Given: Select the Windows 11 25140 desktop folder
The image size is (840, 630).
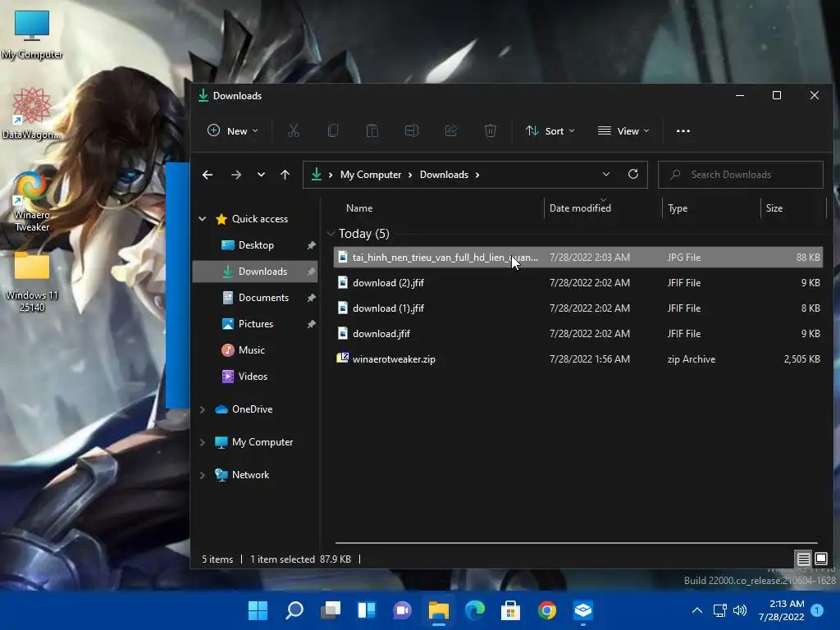Looking at the screenshot, I should (x=32, y=282).
